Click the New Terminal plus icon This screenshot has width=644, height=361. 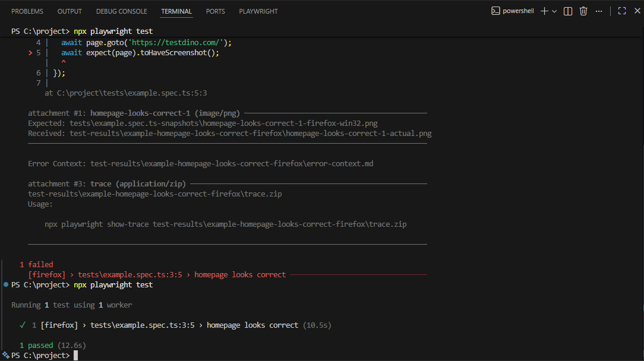(544, 11)
